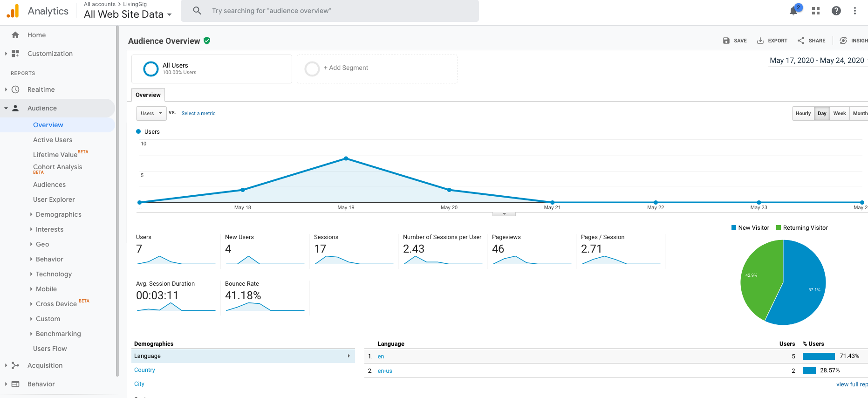Switch chart granularity to Week

(x=839, y=113)
